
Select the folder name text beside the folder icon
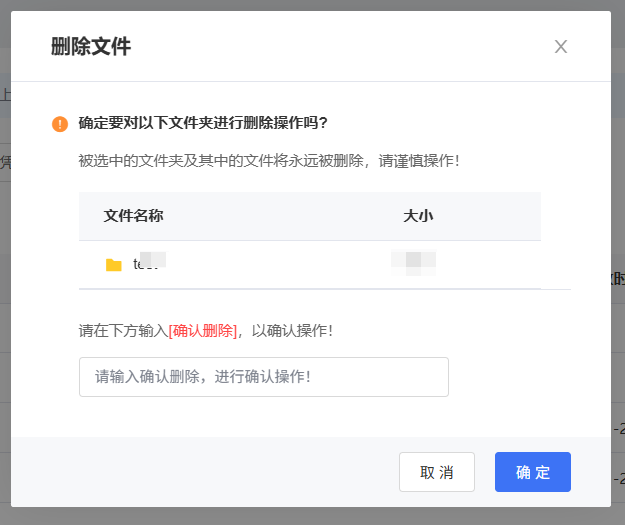pyautogui.click(x=148, y=264)
